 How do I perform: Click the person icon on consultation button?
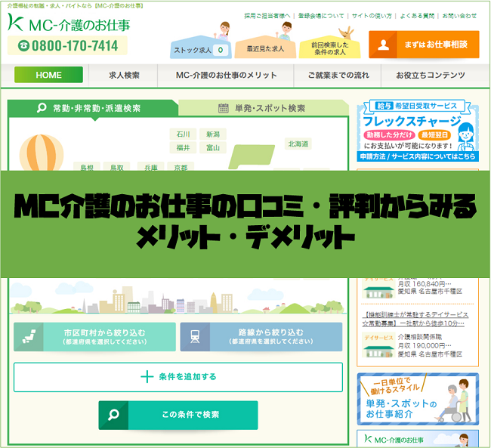pos(383,45)
